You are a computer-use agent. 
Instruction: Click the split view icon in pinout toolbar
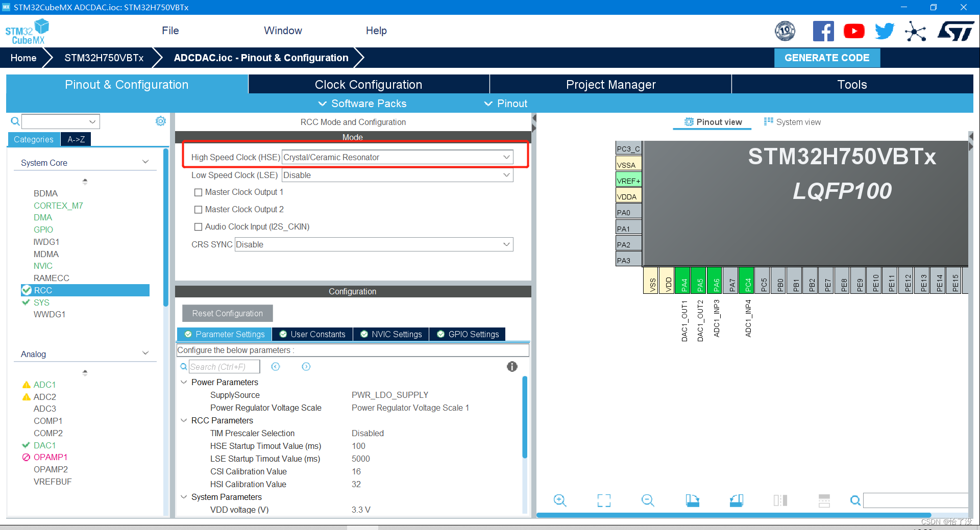780,500
